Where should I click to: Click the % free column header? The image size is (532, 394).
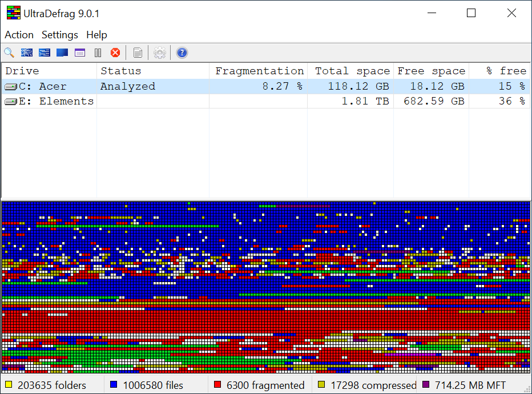(505, 71)
